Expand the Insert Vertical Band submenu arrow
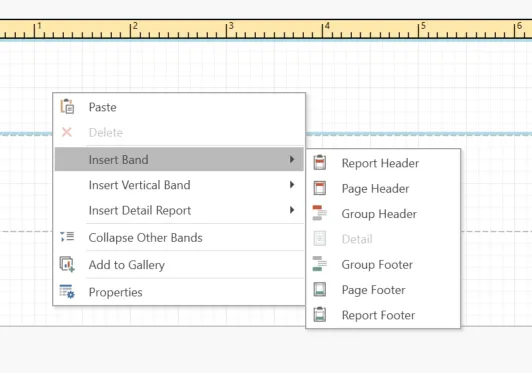Image resolution: width=532 pixels, height=373 pixels. click(x=292, y=185)
